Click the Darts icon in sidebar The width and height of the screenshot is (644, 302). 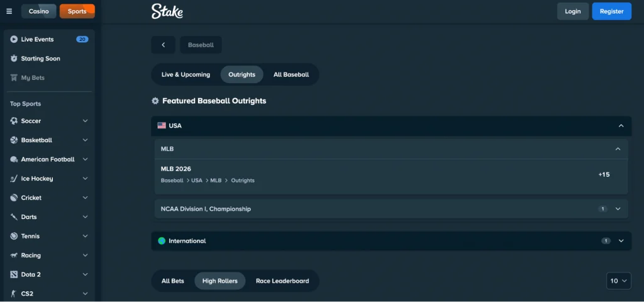[x=14, y=217]
